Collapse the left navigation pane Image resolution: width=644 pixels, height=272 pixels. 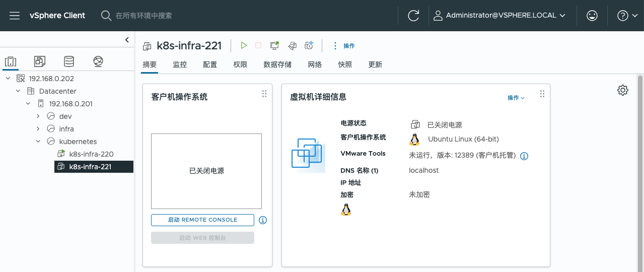coord(127,40)
